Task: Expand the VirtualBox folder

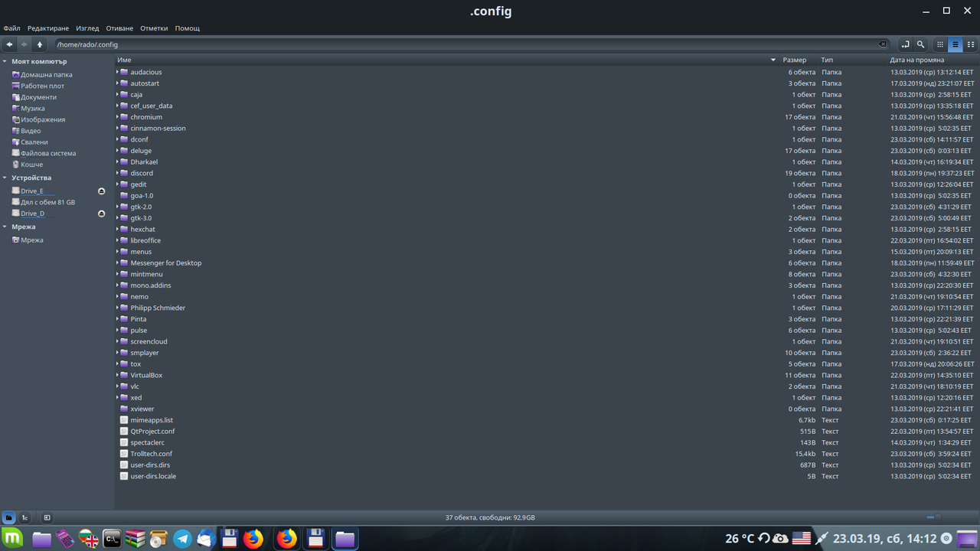Action: point(118,375)
